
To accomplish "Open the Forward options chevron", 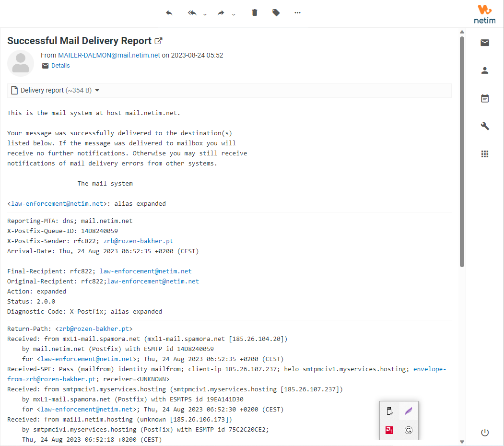I will tap(234, 14).
